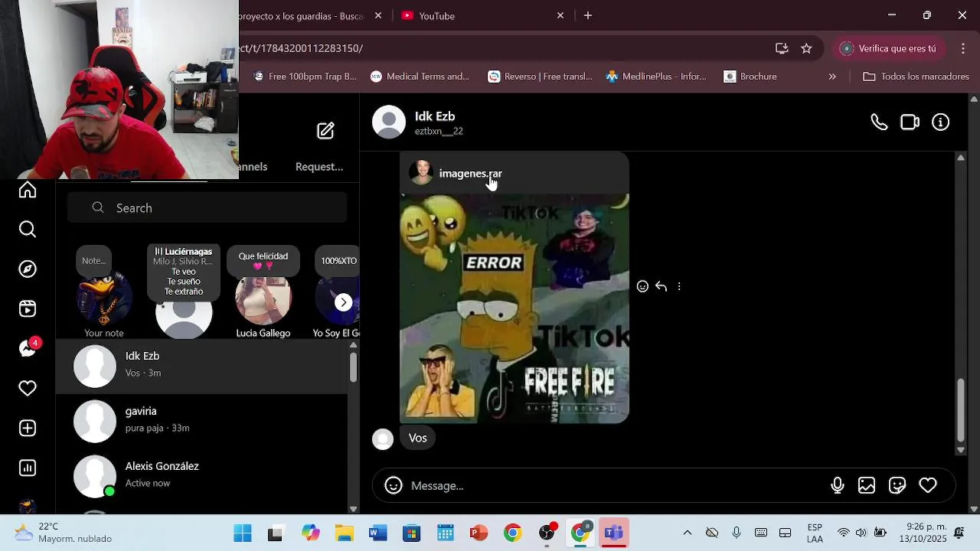Open Messages icon with badge 4
The width and height of the screenshot is (980, 551).
click(x=28, y=348)
